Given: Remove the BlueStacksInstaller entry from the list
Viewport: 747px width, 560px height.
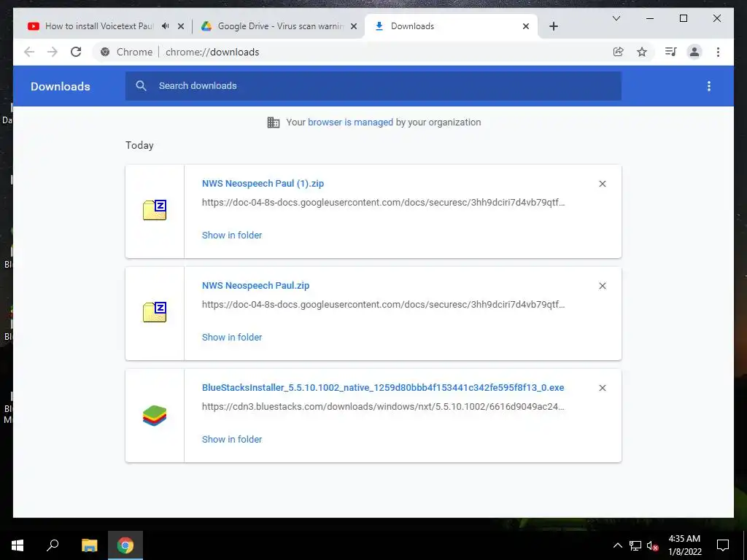Looking at the screenshot, I should pyautogui.click(x=603, y=388).
